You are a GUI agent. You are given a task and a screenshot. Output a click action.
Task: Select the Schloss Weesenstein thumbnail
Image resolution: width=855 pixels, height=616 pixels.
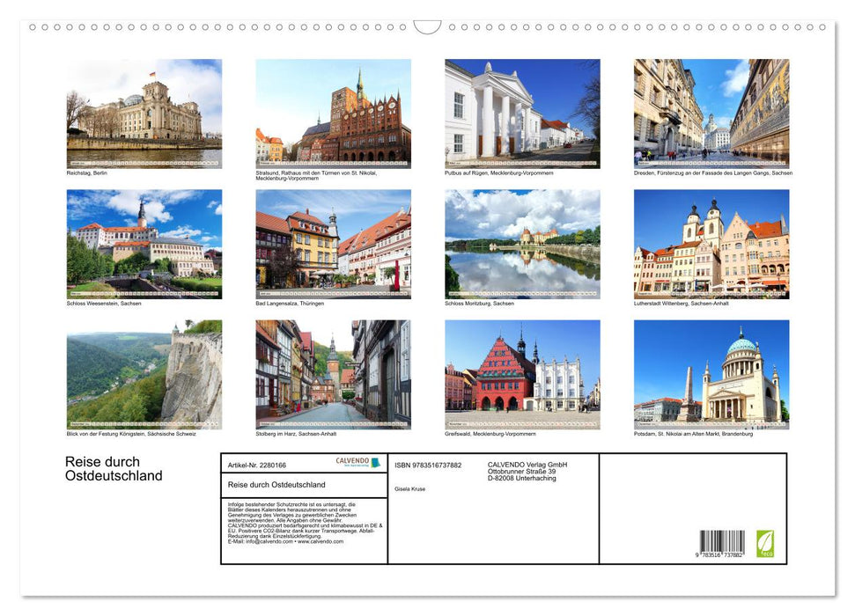(144, 244)
